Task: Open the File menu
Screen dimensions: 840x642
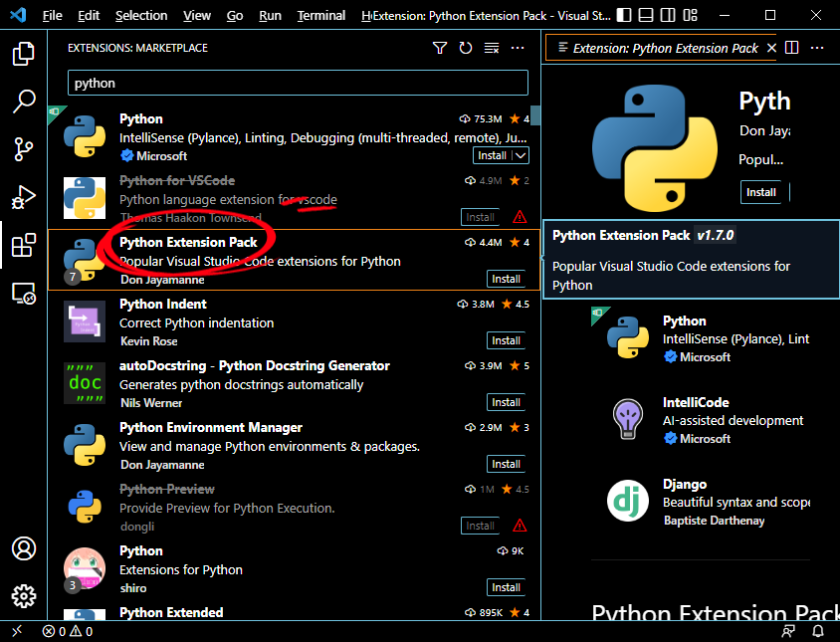Action: click(x=53, y=16)
